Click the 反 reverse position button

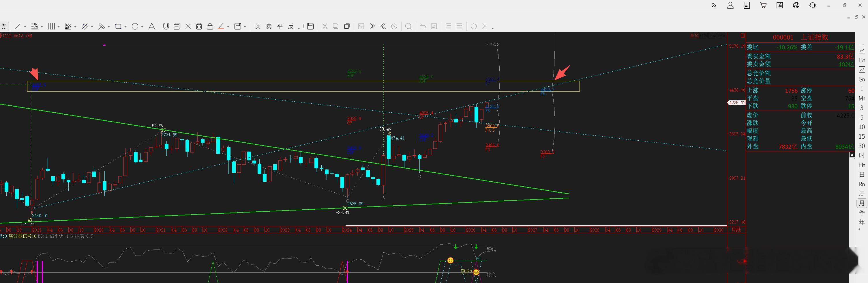(x=290, y=26)
